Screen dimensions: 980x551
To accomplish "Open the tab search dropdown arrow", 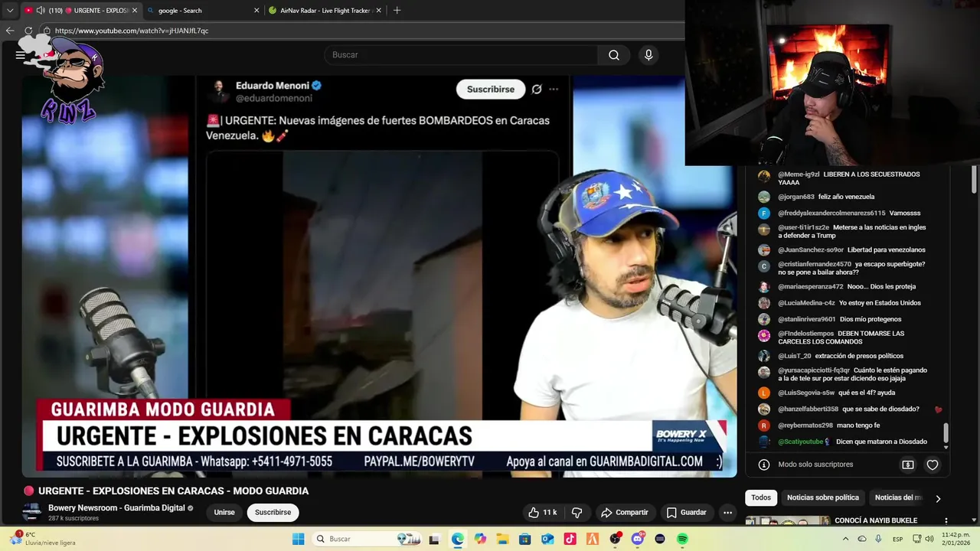I will click(10, 11).
